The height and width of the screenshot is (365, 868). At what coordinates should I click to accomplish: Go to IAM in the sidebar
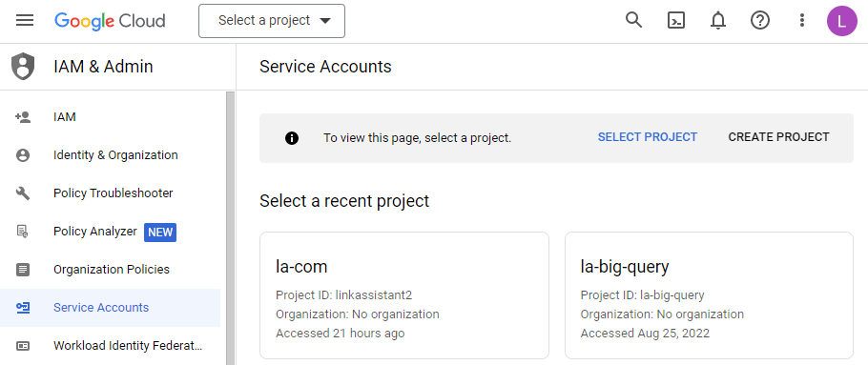point(110,117)
